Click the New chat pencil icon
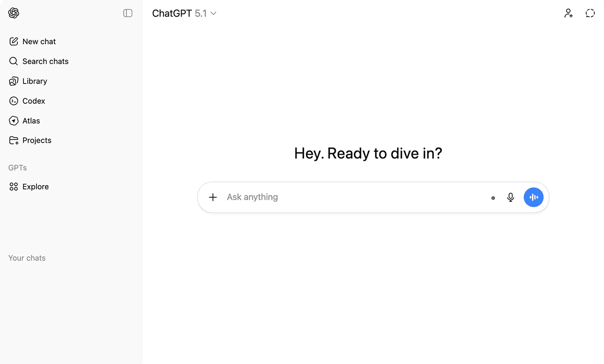The height and width of the screenshot is (364, 604). (13, 41)
